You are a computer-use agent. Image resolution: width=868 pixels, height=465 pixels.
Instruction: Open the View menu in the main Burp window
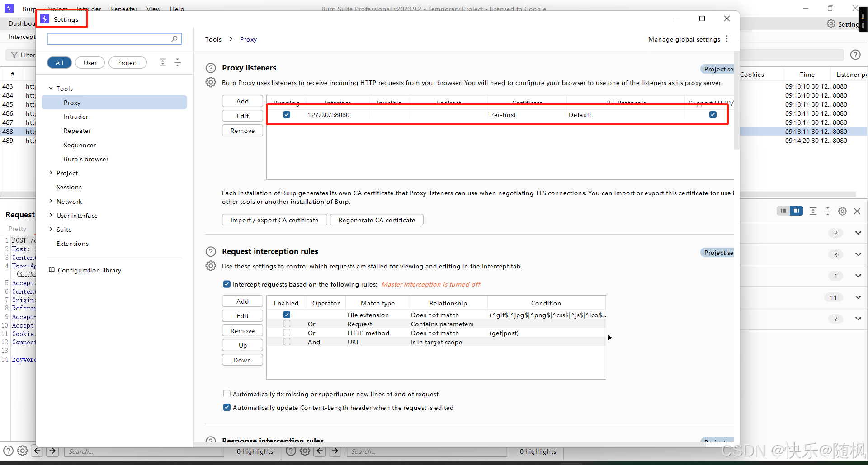pos(154,9)
